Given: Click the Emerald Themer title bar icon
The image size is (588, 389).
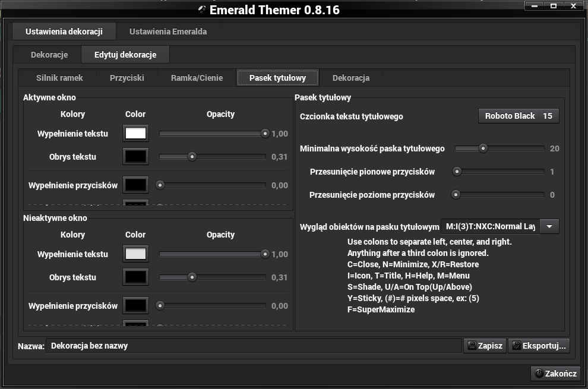Looking at the screenshot, I should (202, 10).
